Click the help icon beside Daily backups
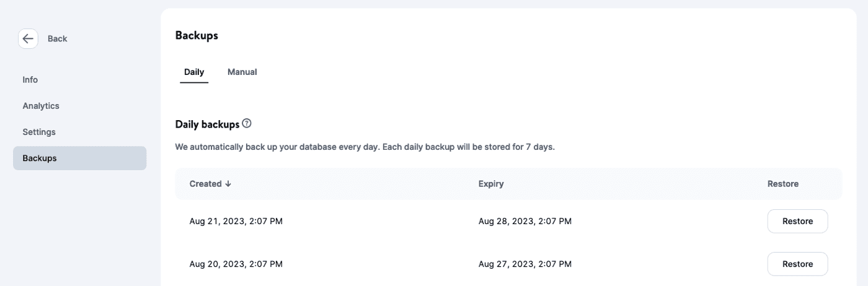This screenshot has width=868, height=286. [x=247, y=124]
